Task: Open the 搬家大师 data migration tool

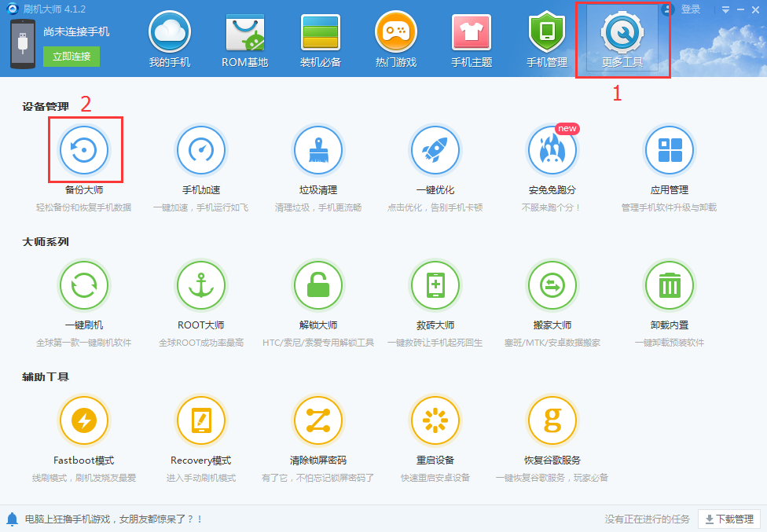Action: point(552,284)
